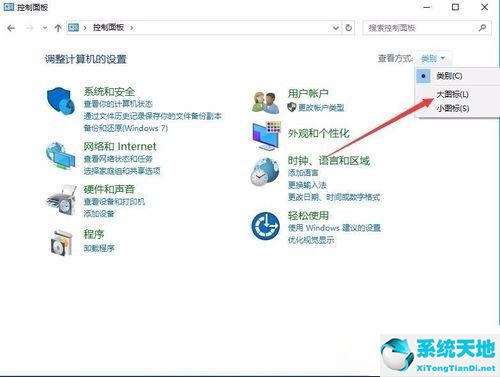500x377 pixels.
Task: Click the Control Panel icon in address bar
Action: [74, 28]
